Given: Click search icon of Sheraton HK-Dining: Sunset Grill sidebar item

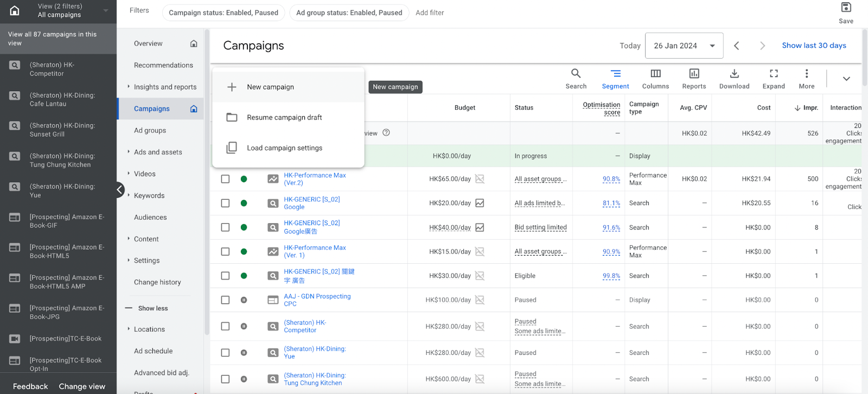Looking at the screenshot, I should coord(15,126).
